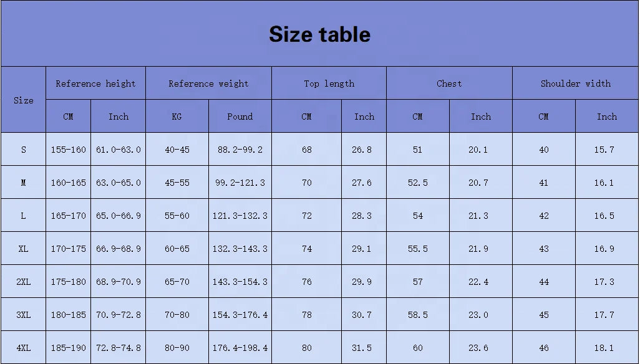The image size is (640, 364).
Task: Select the height cell "180-185"
Action: (69, 315)
